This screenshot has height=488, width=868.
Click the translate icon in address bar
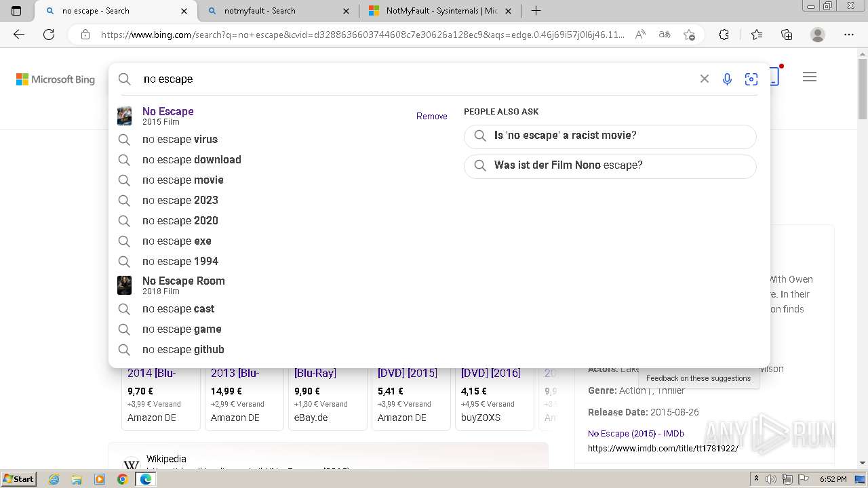(x=665, y=35)
